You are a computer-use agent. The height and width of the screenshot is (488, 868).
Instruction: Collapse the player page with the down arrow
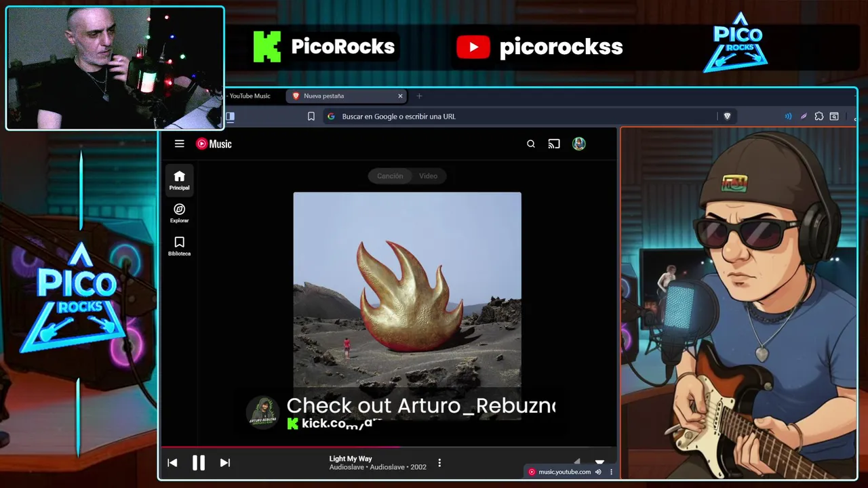tap(599, 462)
